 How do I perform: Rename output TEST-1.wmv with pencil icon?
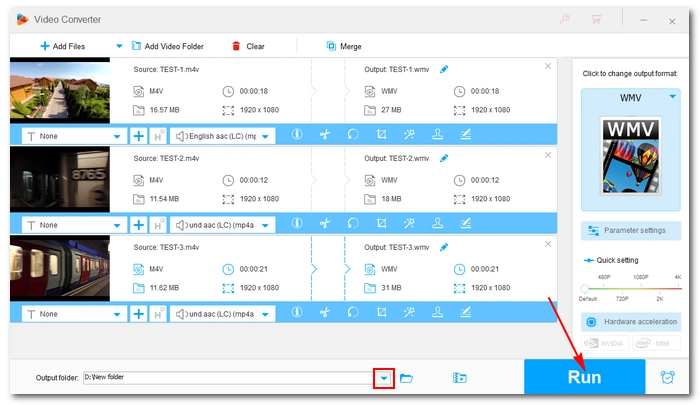point(444,69)
